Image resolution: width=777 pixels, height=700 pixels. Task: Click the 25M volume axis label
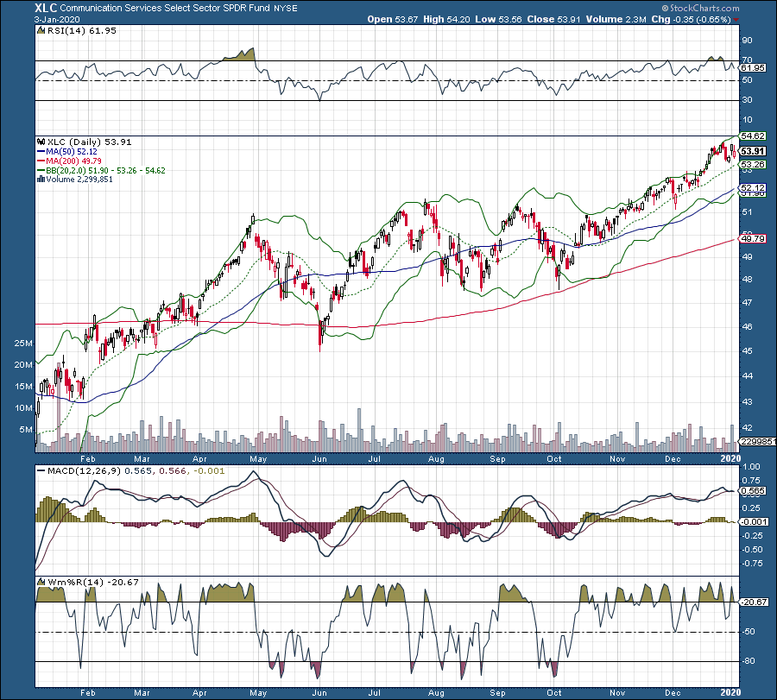point(23,344)
